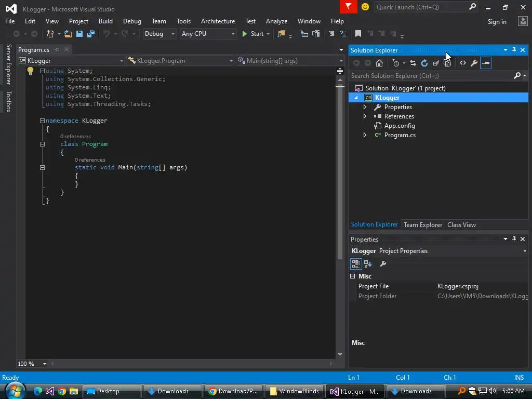Collapse the using directives region

[x=43, y=71]
